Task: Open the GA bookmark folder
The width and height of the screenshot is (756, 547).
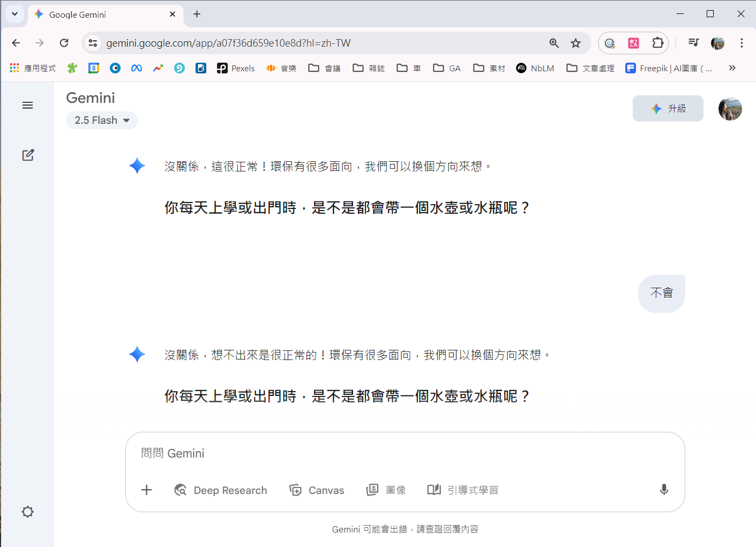Action: tap(447, 68)
